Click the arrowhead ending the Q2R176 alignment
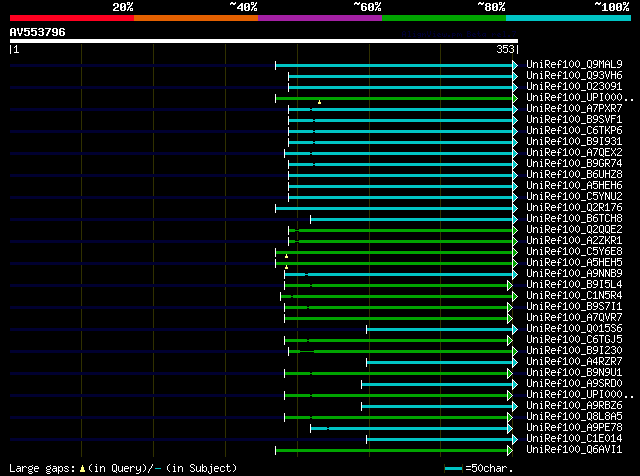This screenshot has width=640, height=476. coord(515,209)
